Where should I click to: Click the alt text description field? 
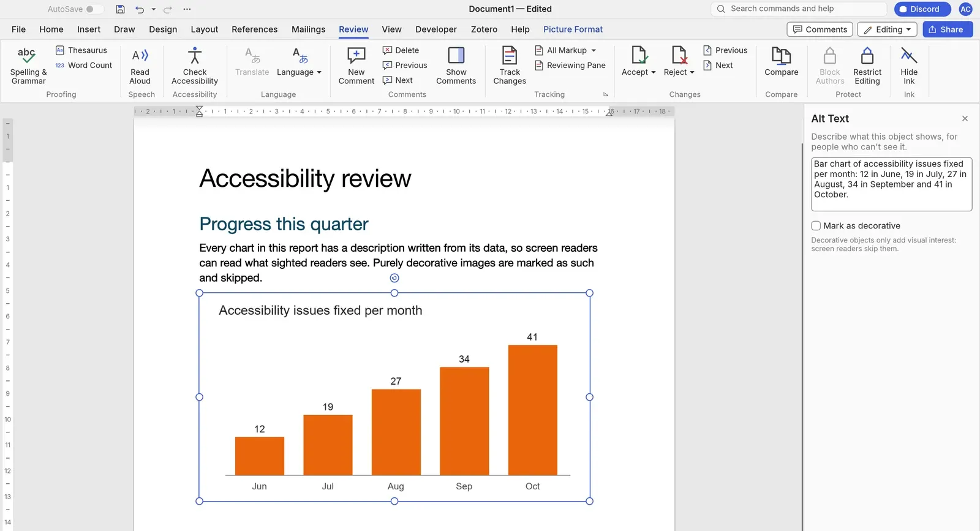pyautogui.click(x=891, y=184)
